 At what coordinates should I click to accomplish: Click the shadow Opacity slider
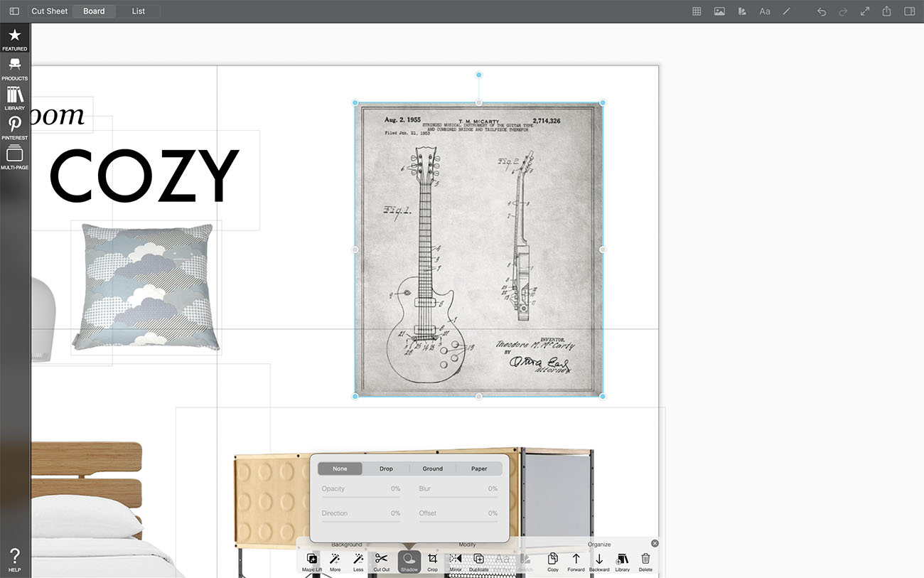point(359,497)
